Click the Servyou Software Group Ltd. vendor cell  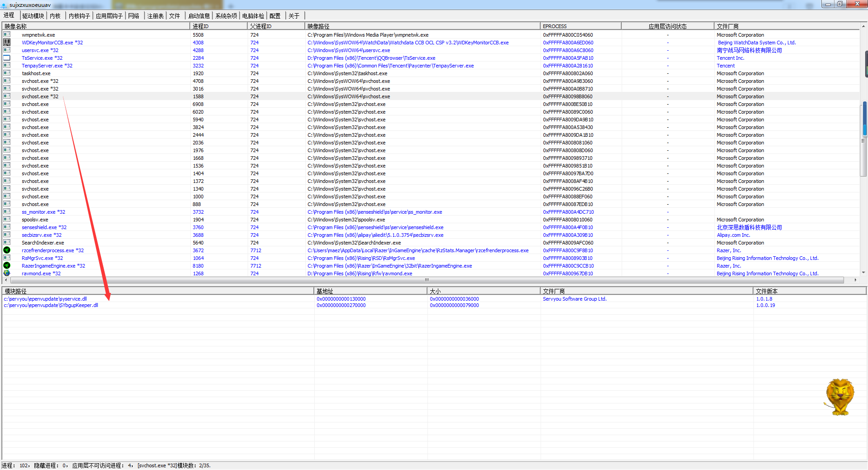[575, 299]
